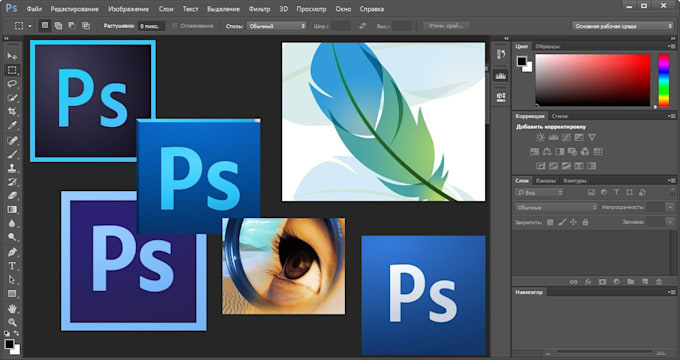
Task: Select the Zoom tool in toolbar
Action: [x=12, y=322]
